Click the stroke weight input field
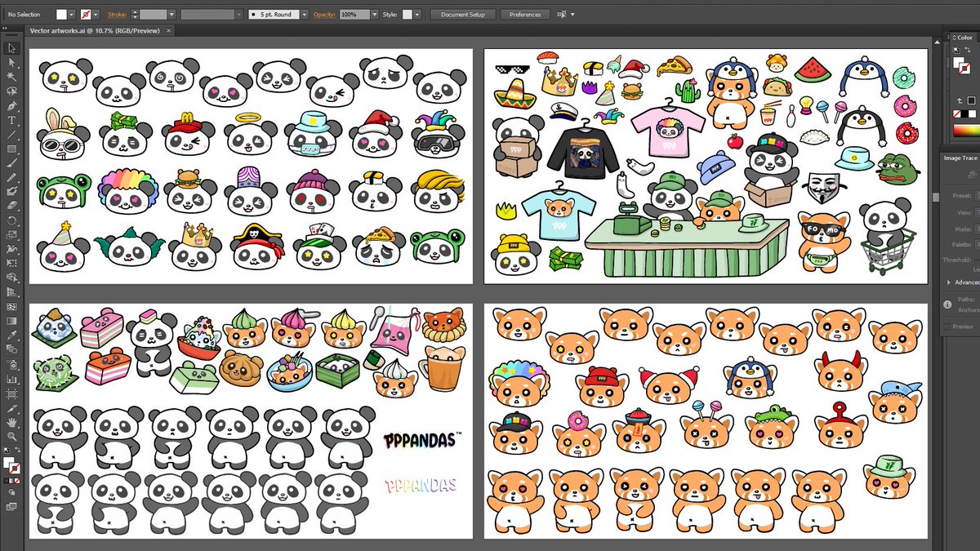Screen dimensions: 980x551 [x=153, y=15]
